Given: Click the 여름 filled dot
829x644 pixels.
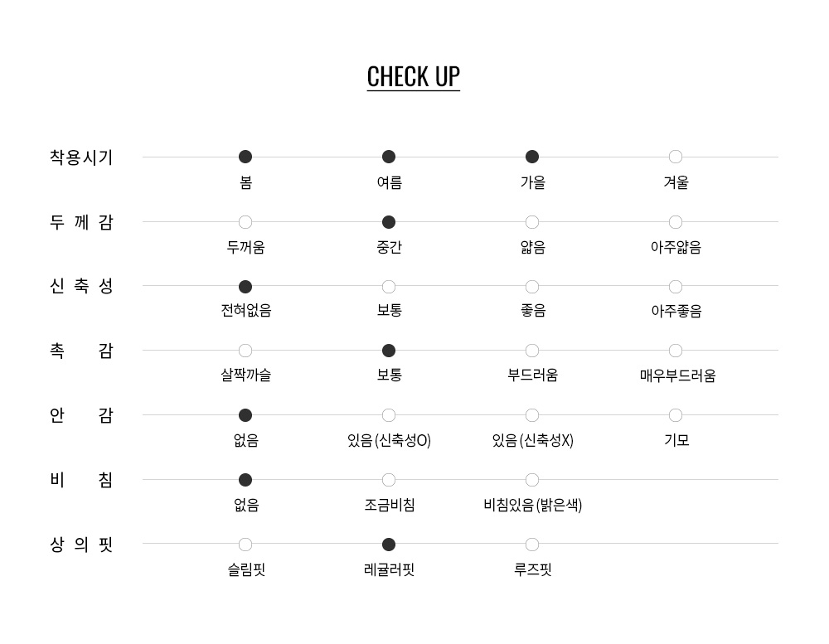Looking at the screenshot, I should (x=389, y=157).
